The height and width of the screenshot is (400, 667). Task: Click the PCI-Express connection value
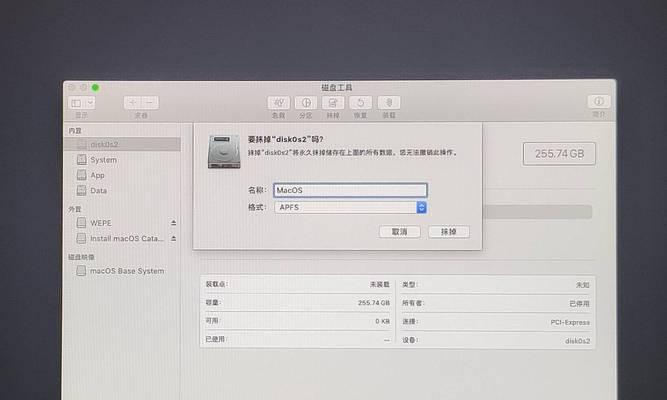(x=570, y=322)
